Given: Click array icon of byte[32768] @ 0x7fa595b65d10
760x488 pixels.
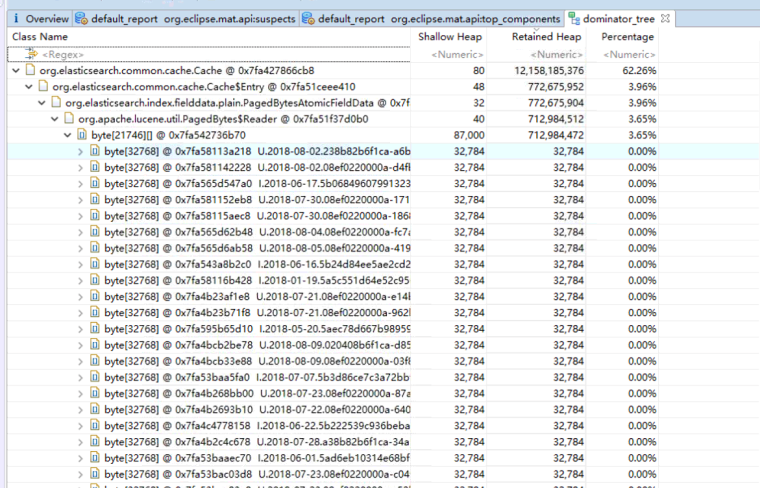Looking at the screenshot, I should (95, 329).
